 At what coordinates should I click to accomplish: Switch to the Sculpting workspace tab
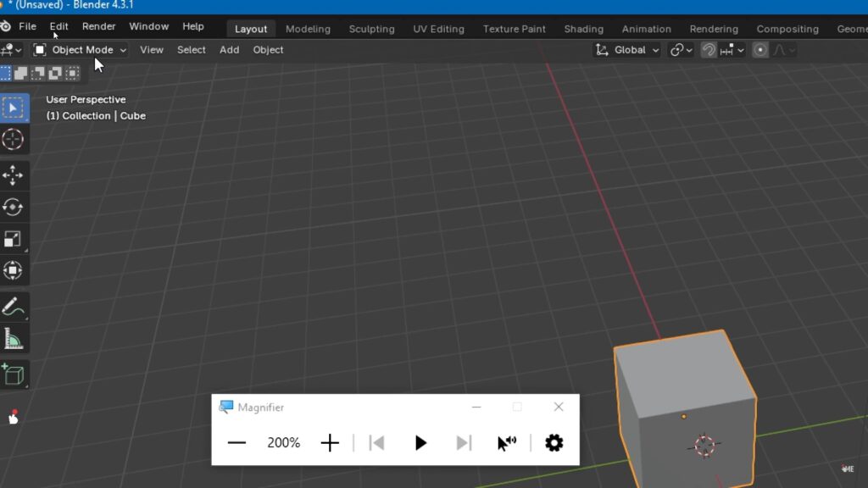(371, 29)
